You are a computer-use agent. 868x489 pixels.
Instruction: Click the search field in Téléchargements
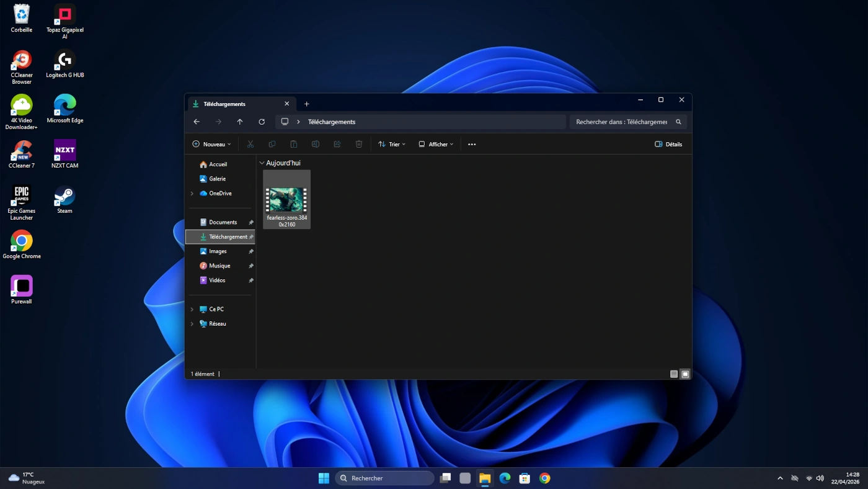point(621,122)
